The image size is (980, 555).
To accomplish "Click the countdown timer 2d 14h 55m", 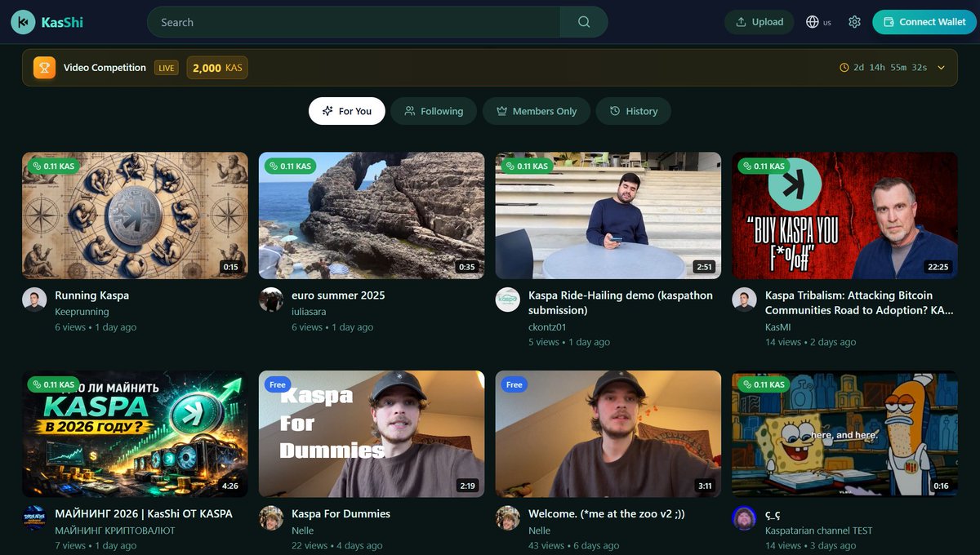I will click(883, 68).
